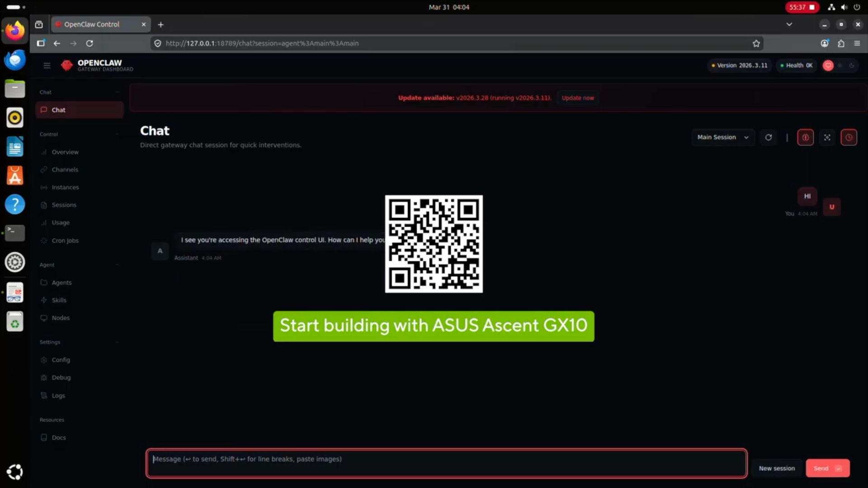Open the Agents page
The height and width of the screenshot is (488, 868).
tap(80, 282)
